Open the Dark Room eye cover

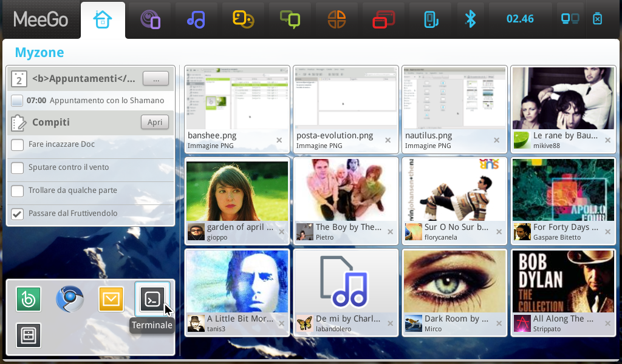[x=454, y=281]
